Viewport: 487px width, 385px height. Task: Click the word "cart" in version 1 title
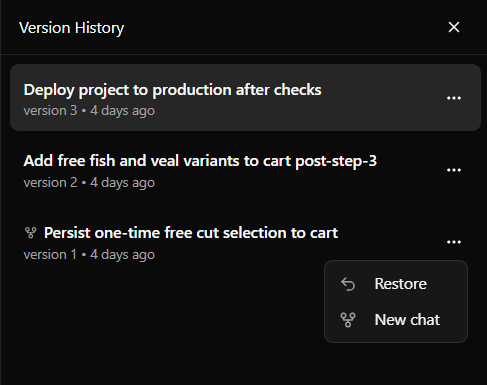click(324, 233)
